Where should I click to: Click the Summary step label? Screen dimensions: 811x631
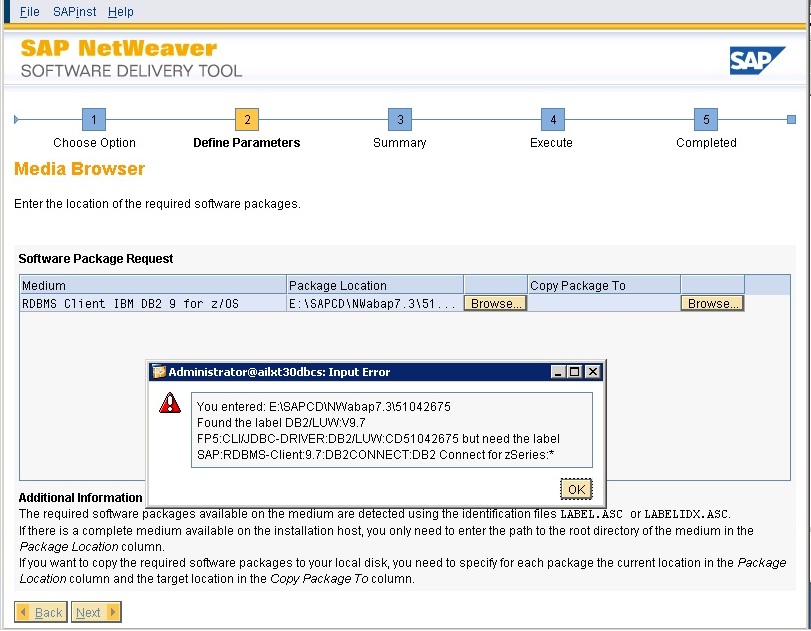coord(399,143)
